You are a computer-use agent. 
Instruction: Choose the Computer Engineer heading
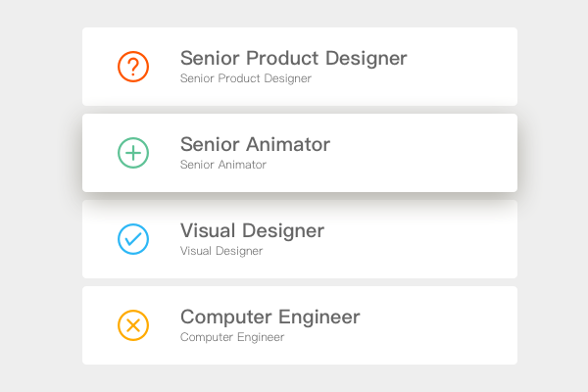tap(269, 318)
